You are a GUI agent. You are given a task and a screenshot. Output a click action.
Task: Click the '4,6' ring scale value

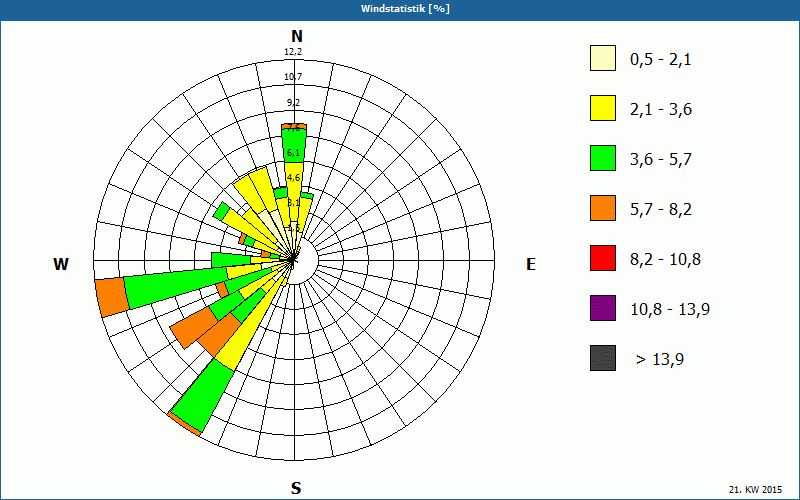point(293,178)
